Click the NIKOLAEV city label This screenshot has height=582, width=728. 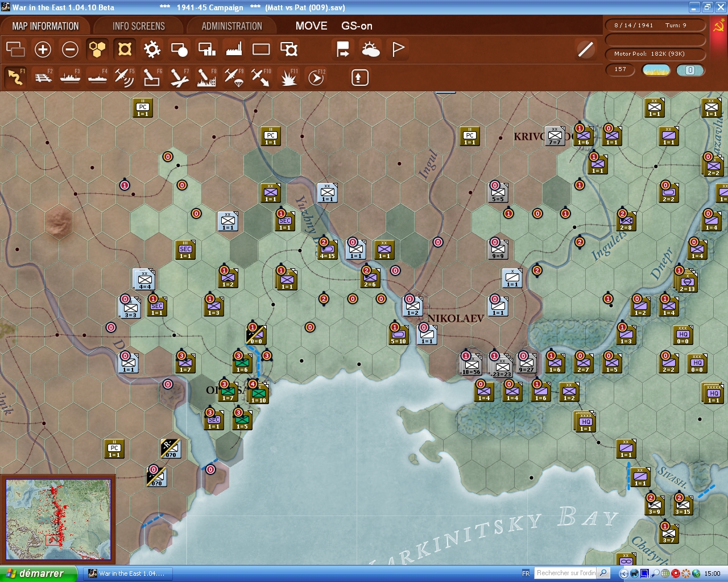[x=456, y=318]
